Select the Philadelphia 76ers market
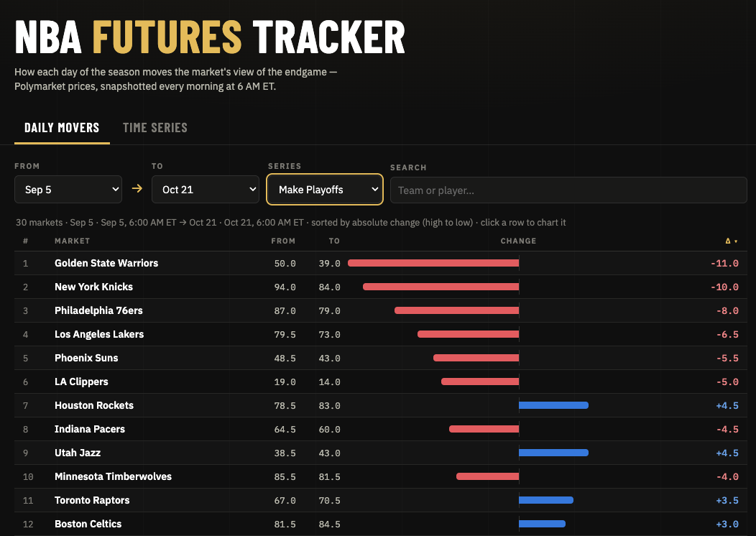 coord(381,310)
